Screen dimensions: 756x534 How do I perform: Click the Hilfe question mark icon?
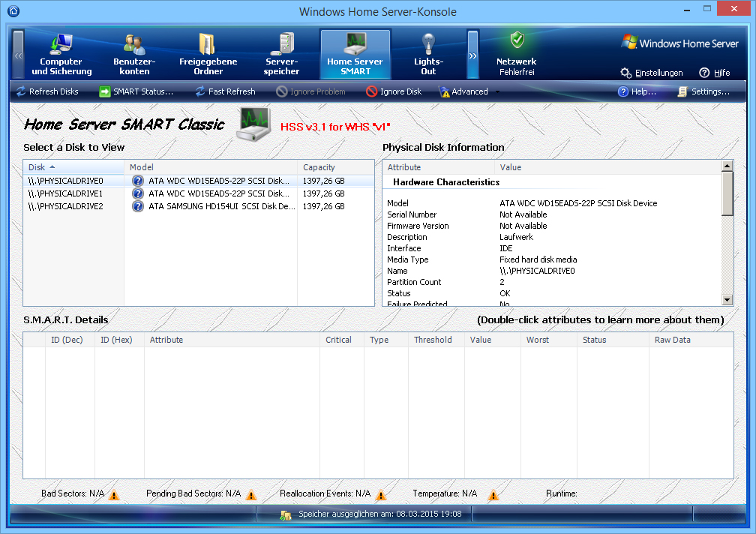pos(704,73)
